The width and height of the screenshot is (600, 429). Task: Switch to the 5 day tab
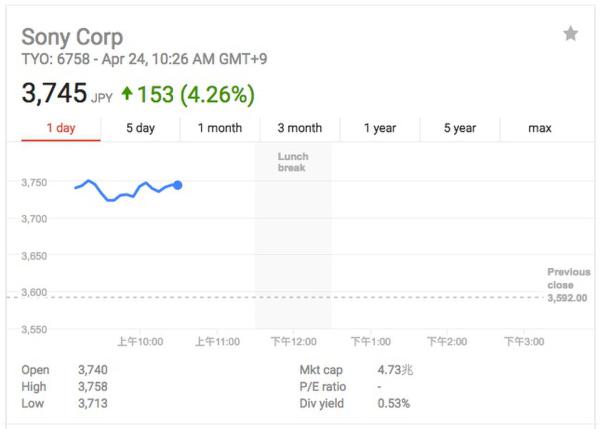click(x=140, y=128)
